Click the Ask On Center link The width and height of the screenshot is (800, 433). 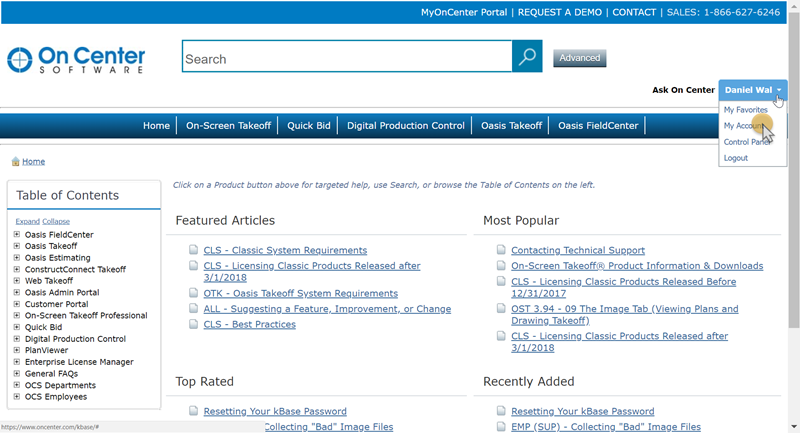683,90
